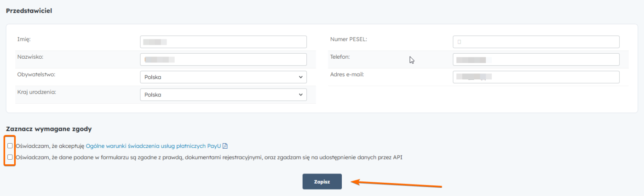Click the Telefon input field
The width and height of the screenshot is (644, 196).
[536, 60]
